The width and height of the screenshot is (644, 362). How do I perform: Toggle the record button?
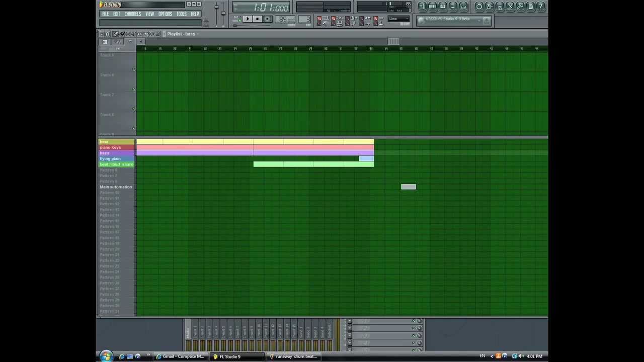pos(267,19)
